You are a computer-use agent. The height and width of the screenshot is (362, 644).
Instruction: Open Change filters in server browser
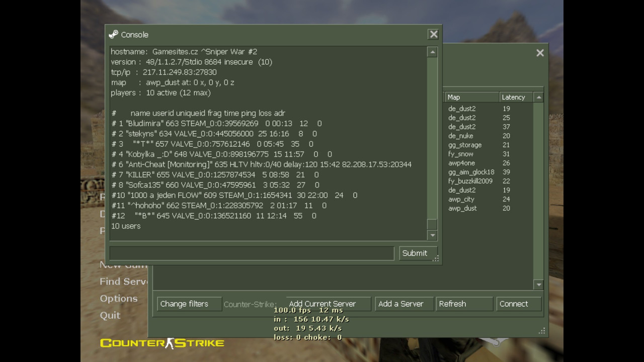click(x=189, y=304)
